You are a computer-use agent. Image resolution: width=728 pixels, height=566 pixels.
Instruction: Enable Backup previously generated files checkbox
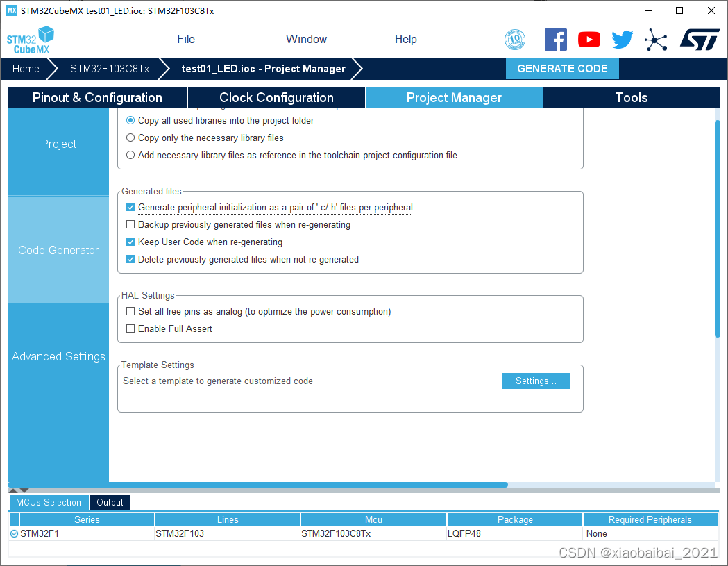130,224
